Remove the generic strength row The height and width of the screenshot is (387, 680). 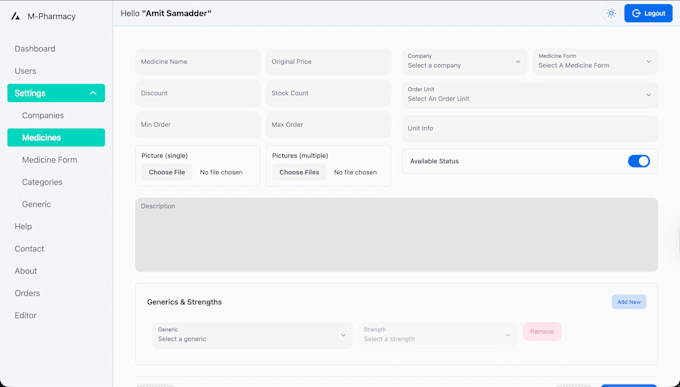pos(542,331)
